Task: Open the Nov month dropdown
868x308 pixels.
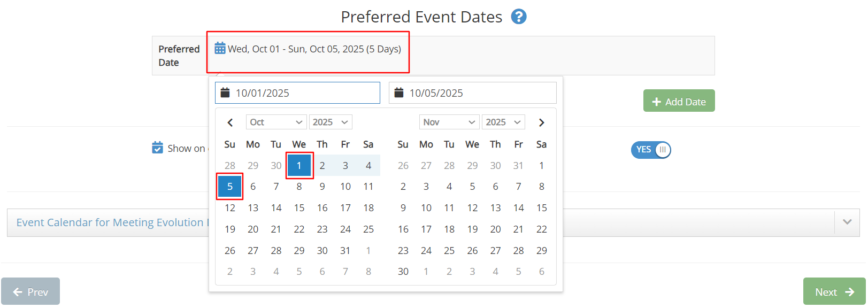Action: click(x=449, y=122)
